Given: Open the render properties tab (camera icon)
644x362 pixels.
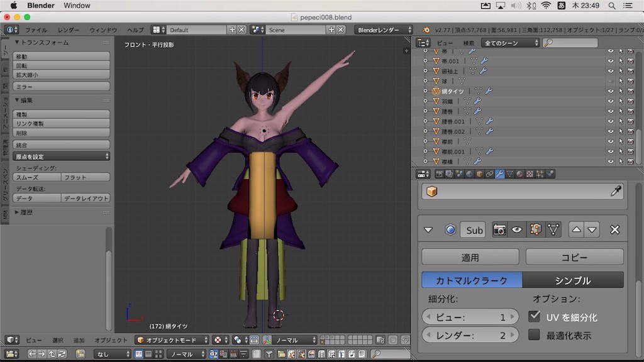Looking at the screenshot, I should (440, 174).
